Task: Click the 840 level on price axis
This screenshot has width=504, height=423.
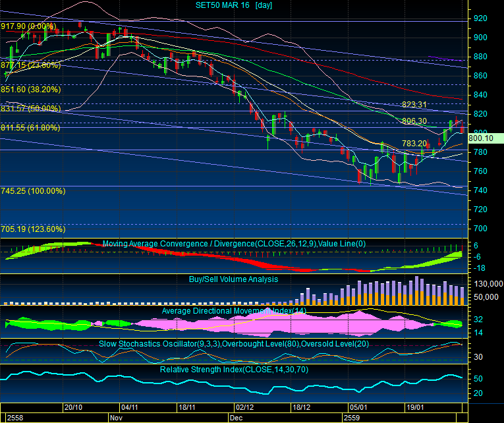Action: coord(480,95)
